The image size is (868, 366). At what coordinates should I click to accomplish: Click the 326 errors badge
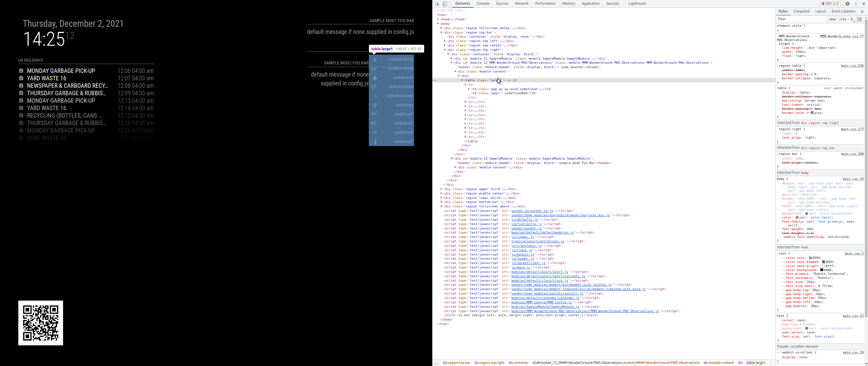click(x=827, y=4)
